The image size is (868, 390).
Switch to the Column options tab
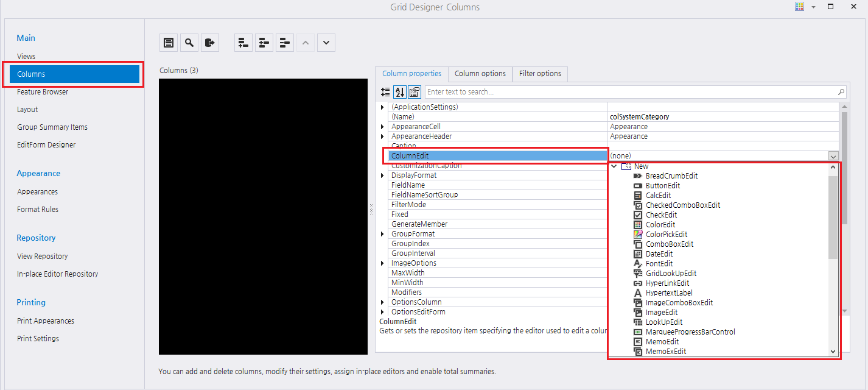tap(480, 73)
